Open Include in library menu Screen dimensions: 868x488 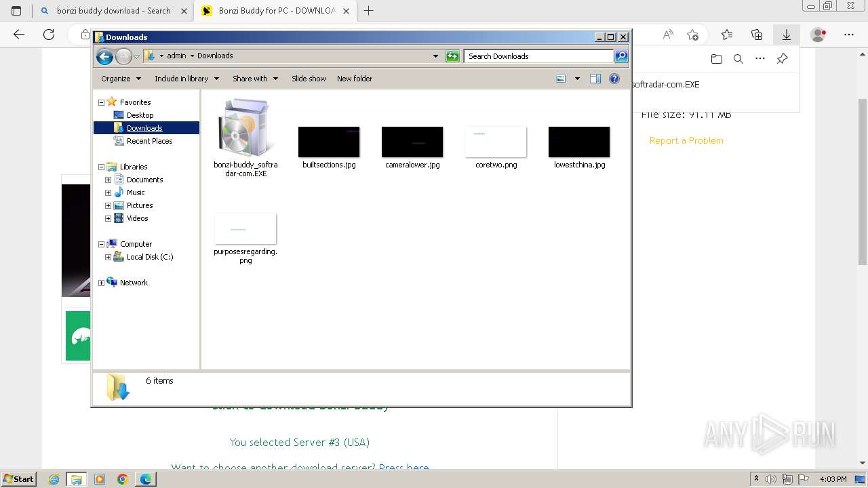coord(186,79)
